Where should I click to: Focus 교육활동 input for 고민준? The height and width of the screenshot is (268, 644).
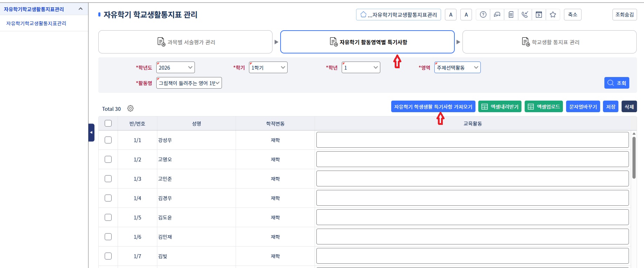(473, 179)
